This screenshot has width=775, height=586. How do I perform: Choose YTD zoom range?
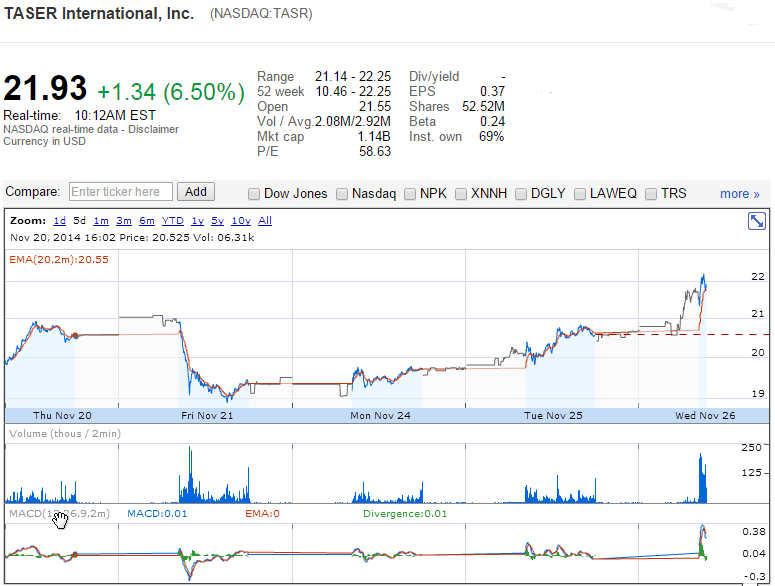click(x=172, y=220)
